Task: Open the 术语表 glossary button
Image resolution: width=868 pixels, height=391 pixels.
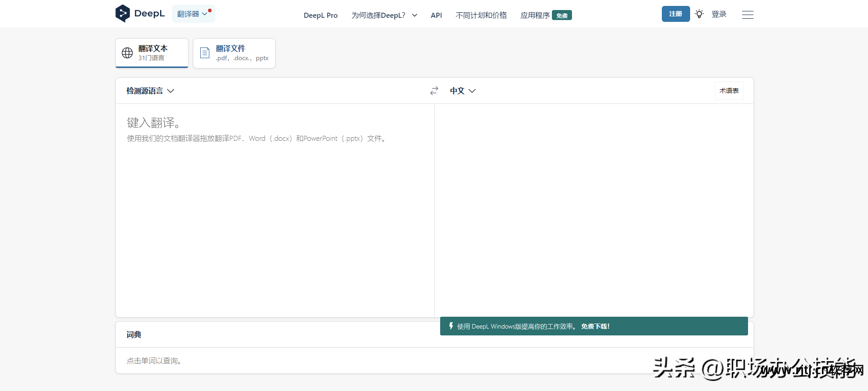Action: pos(728,91)
